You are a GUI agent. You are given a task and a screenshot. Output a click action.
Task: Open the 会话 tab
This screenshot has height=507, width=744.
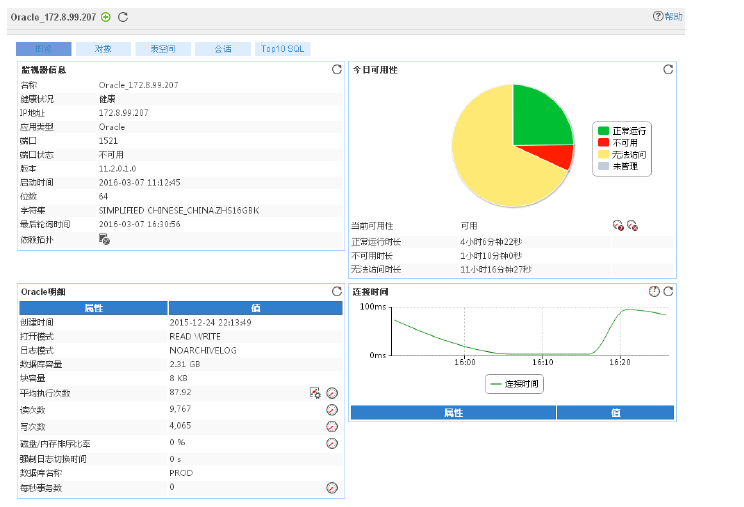point(223,49)
